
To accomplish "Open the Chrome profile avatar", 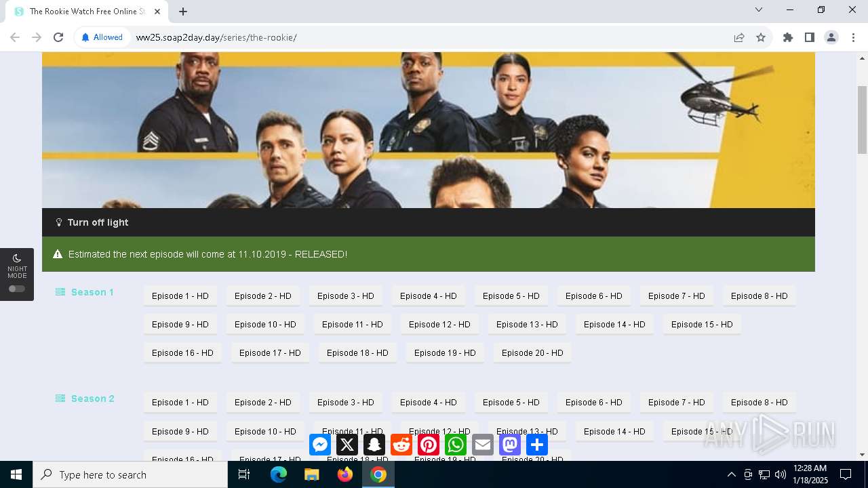I will (831, 37).
